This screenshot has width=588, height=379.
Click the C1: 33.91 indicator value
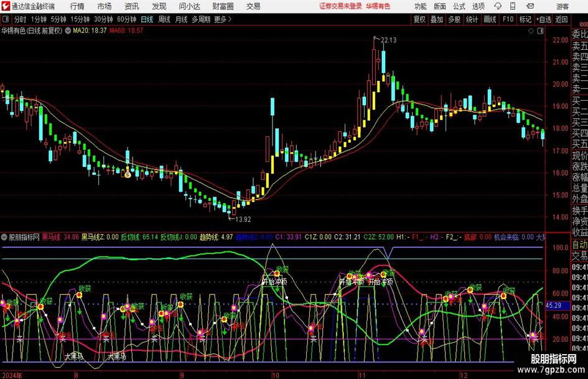coord(288,237)
